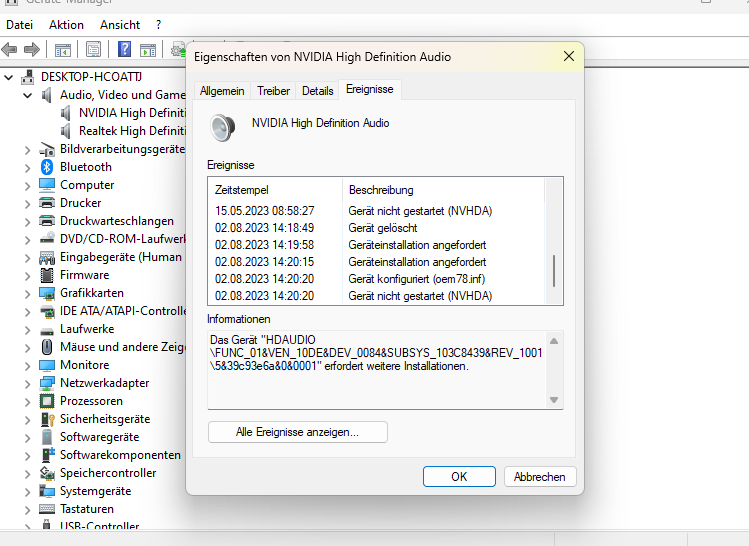
Task: Open the Datei menu
Action: [20, 25]
